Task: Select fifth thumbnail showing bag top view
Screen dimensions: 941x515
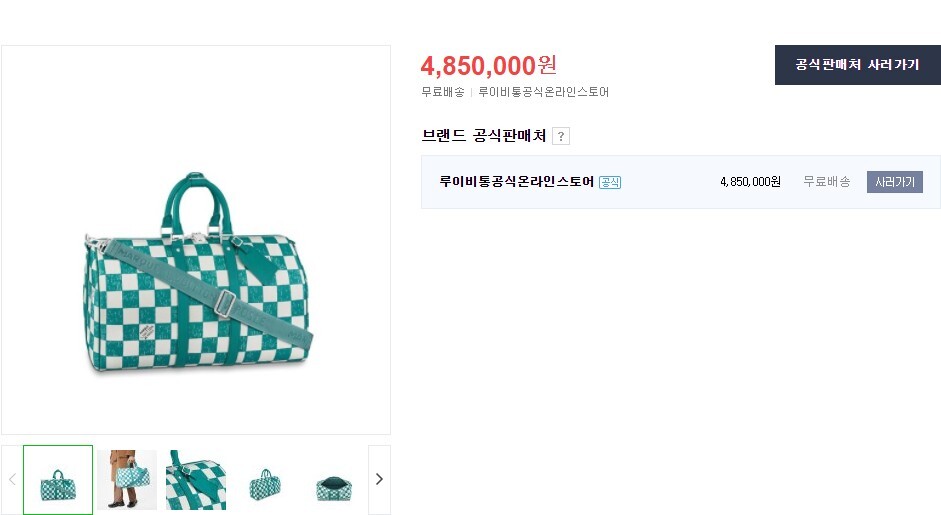Action: point(334,482)
